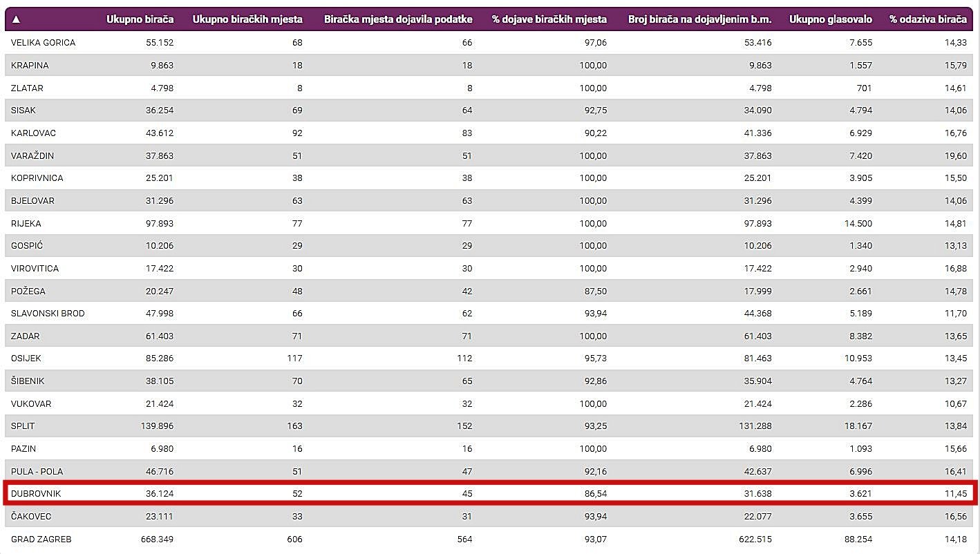Select the RIJEKA row name
The width and height of the screenshot is (980, 554).
26,224
